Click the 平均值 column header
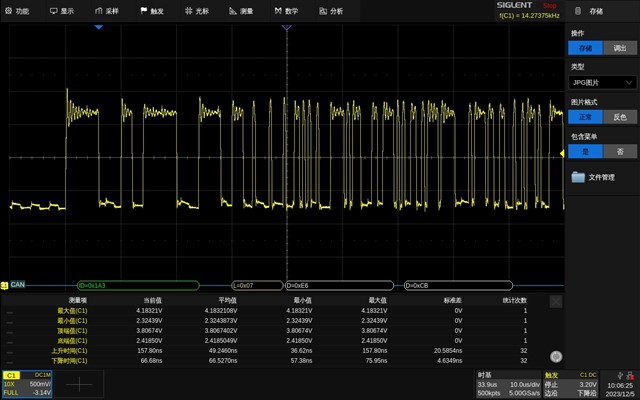 (227, 300)
